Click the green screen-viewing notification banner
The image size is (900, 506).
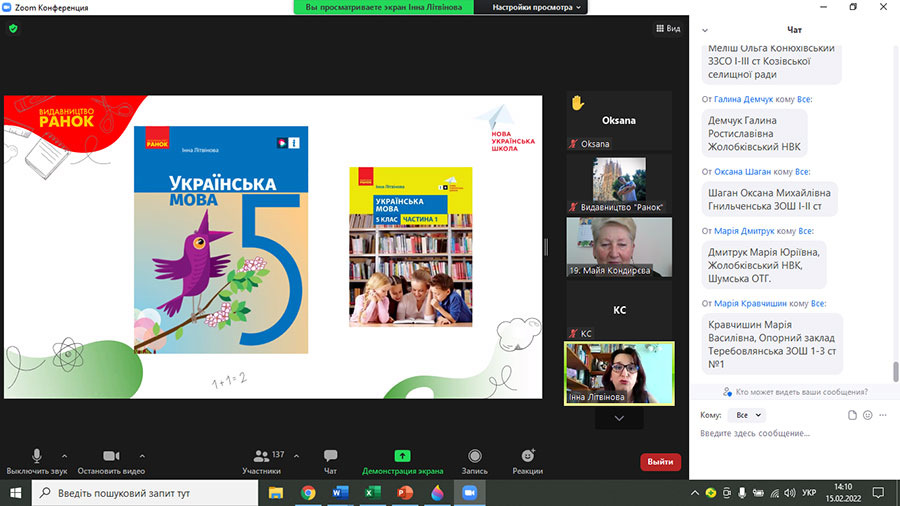(x=383, y=7)
